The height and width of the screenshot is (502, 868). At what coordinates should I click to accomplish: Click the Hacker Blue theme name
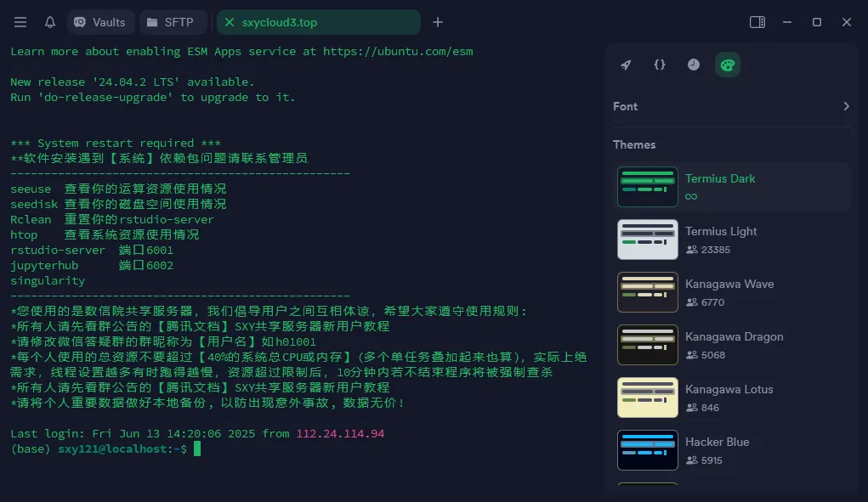(717, 442)
